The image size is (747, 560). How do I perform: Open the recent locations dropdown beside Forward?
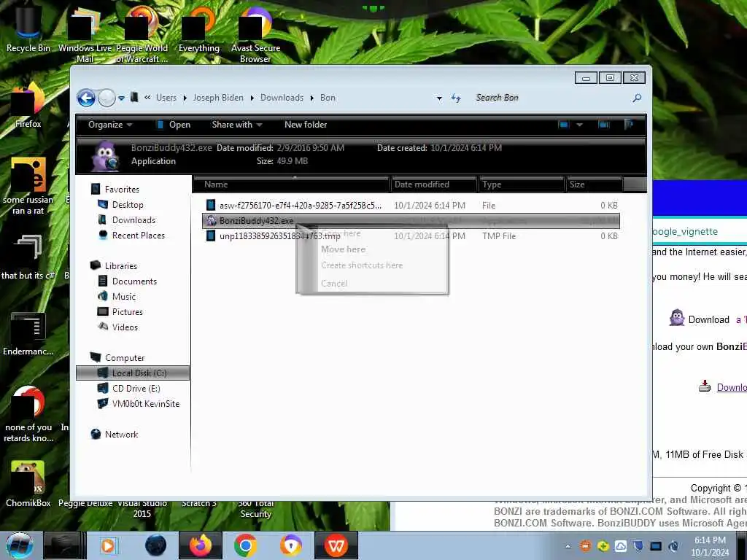pos(122,98)
